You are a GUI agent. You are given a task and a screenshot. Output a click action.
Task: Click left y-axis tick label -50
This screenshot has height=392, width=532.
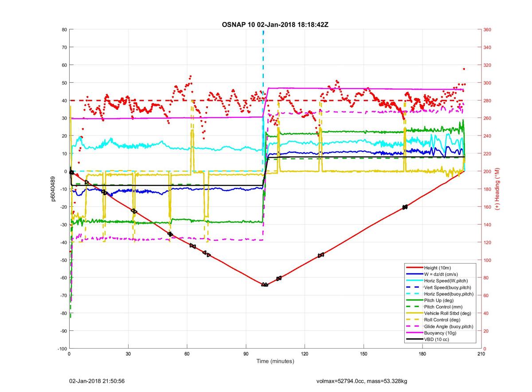pos(63,260)
